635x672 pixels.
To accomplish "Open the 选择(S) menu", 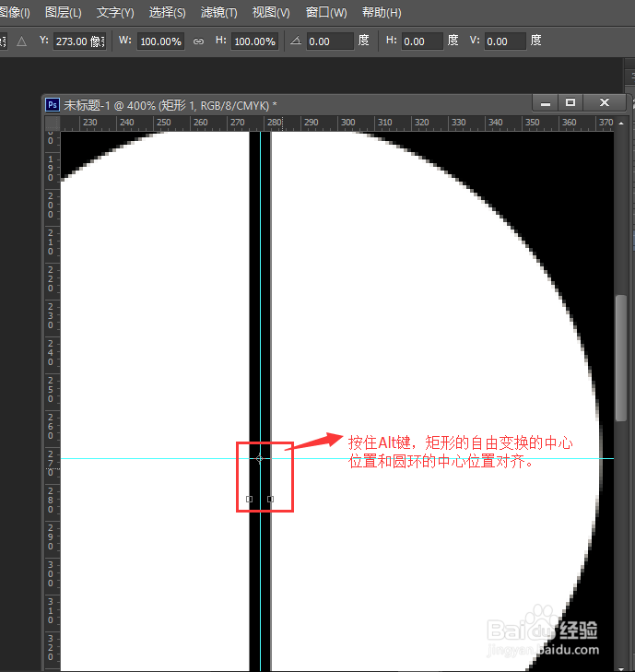I will click(x=167, y=12).
